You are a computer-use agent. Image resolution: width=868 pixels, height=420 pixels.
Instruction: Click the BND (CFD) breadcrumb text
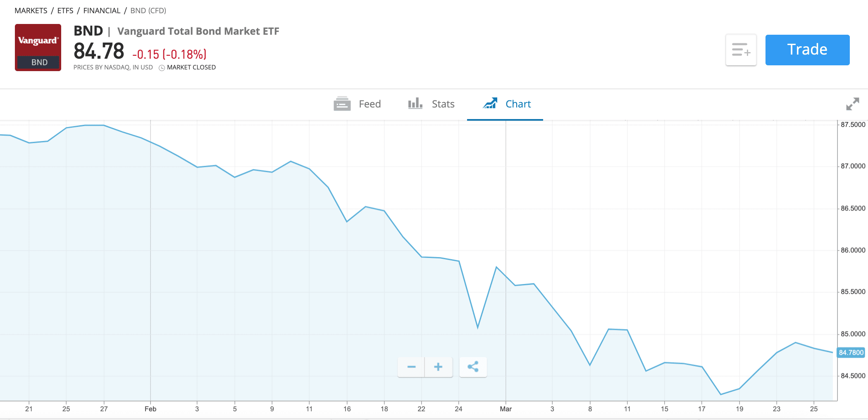pos(148,11)
